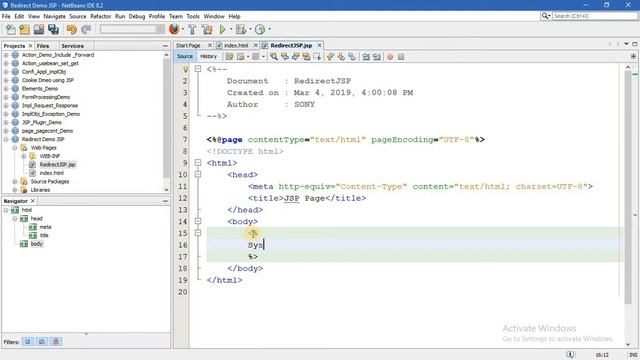This screenshot has height=360, width=640.
Task: Click the Search (Ctrl+I) field
Action: (595, 16)
